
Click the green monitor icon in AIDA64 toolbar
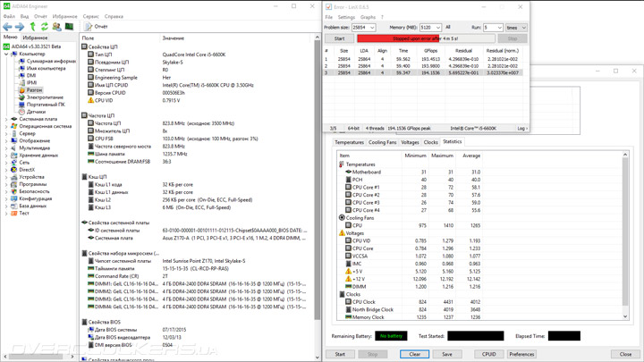pyautogui.click(x=69, y=27)
